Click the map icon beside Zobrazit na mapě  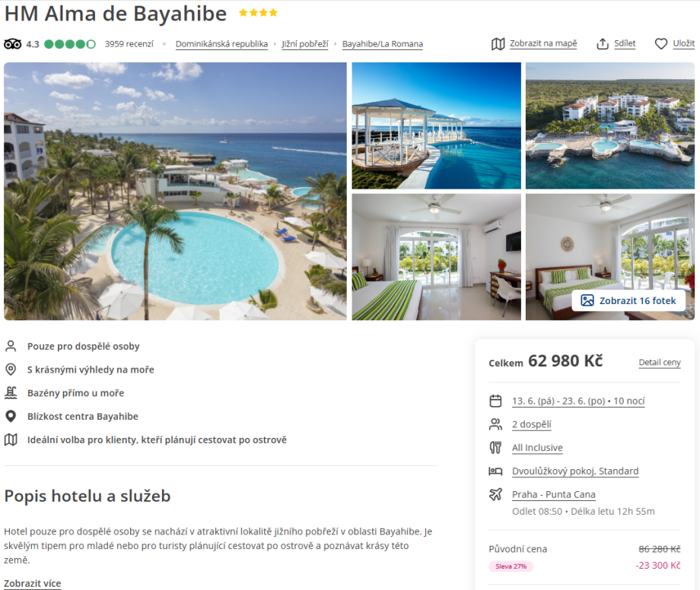tap(498, 43)
